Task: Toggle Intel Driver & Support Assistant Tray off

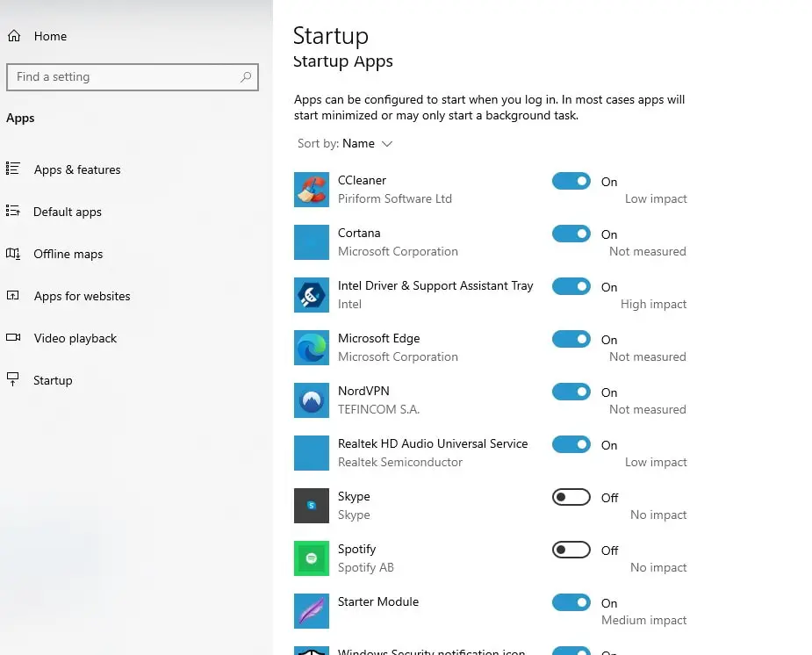Action: [x=571, y=286]
